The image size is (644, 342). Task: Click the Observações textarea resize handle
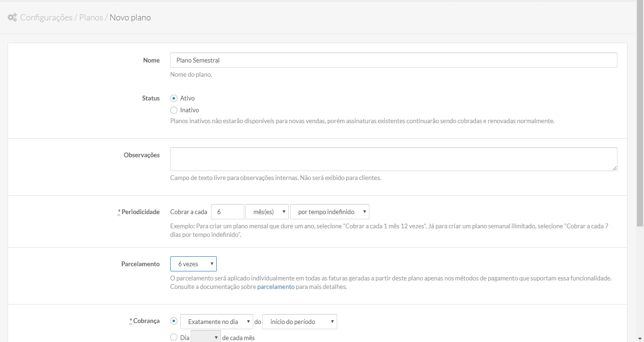614,168
